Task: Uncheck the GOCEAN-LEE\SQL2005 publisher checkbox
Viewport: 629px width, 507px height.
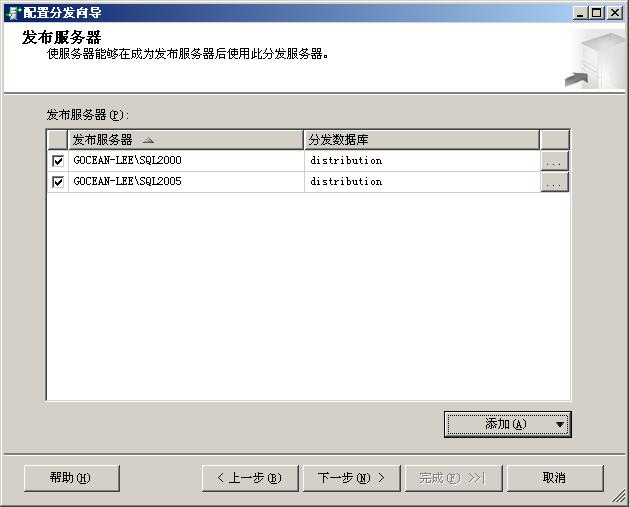Action: point(58,182)
